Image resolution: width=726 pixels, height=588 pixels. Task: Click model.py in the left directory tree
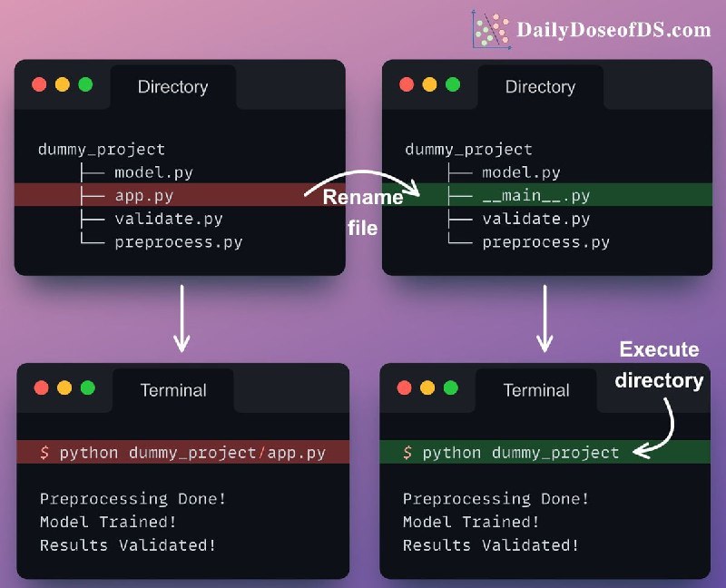coord(153,172)
